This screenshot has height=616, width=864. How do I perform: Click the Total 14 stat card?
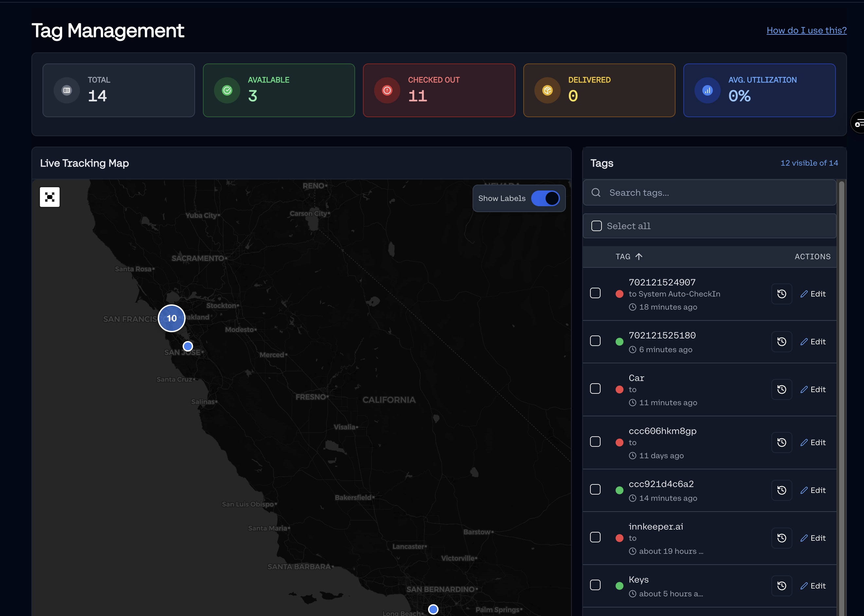point(119,90)
